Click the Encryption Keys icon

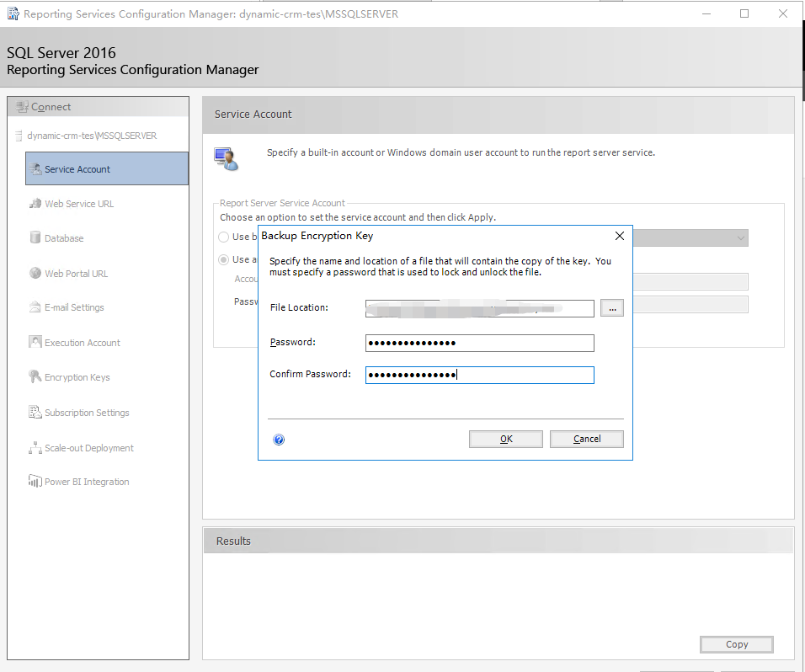tap(35, 376)
